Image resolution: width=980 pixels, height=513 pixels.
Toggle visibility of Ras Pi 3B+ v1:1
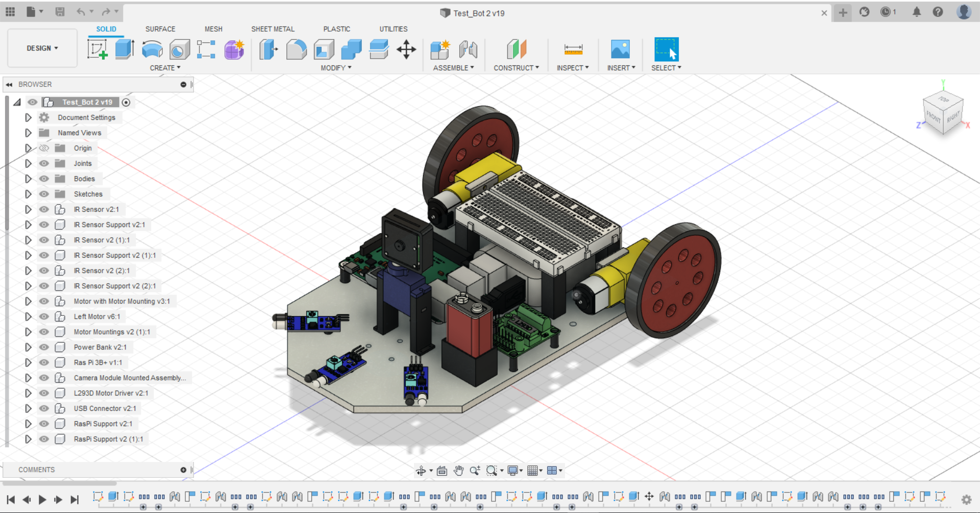(44, 362)
